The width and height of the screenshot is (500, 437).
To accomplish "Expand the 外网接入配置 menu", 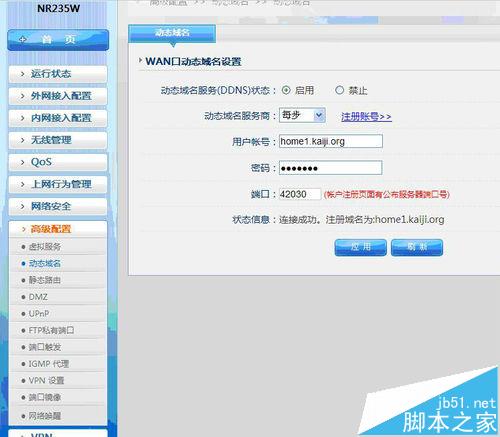I will click(58, 96).
